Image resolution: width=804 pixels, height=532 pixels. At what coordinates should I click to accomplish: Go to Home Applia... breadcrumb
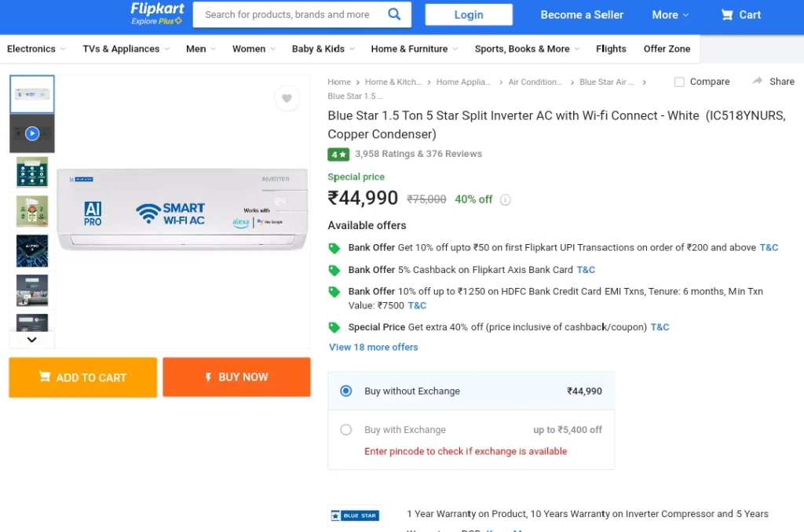[463, 82]
